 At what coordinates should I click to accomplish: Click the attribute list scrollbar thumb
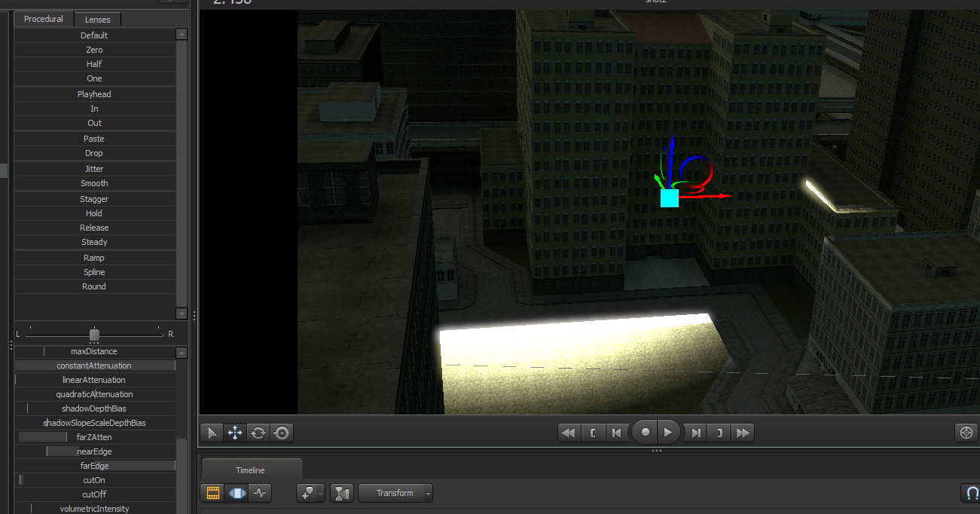[181, 476]
